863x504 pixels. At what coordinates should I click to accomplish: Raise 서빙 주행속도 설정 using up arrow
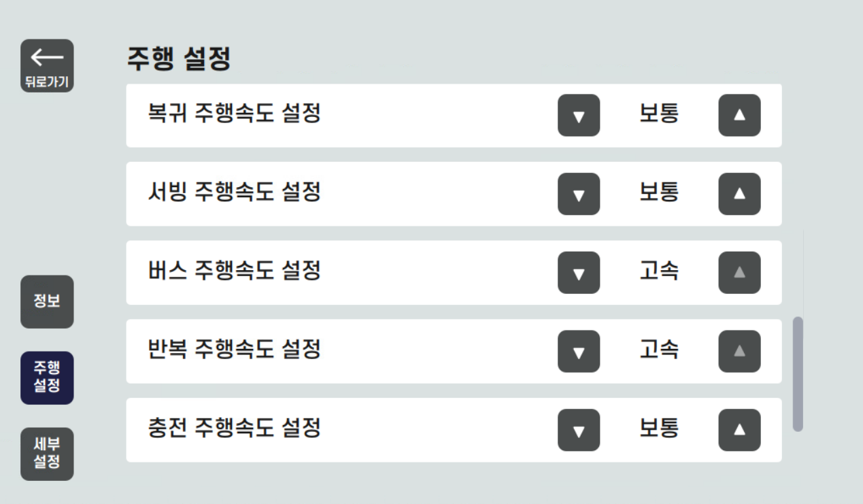tap(739, 195)
